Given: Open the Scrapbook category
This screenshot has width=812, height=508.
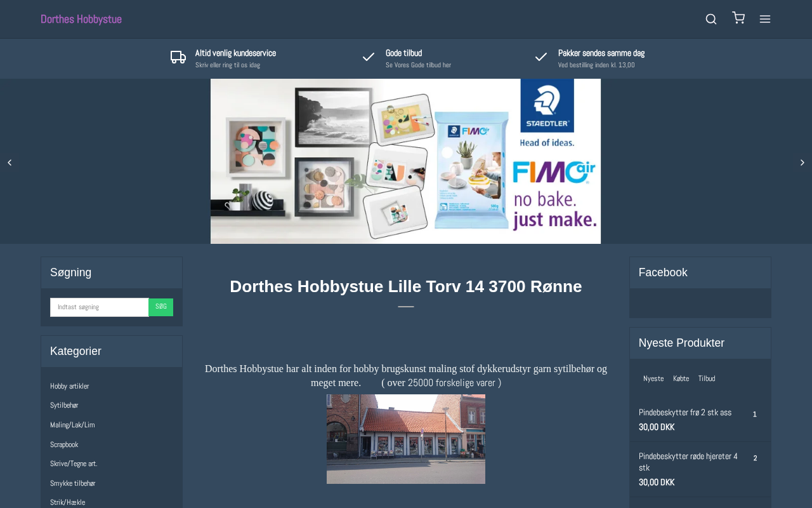Looking at the screenshot, I should coord(64,444).
